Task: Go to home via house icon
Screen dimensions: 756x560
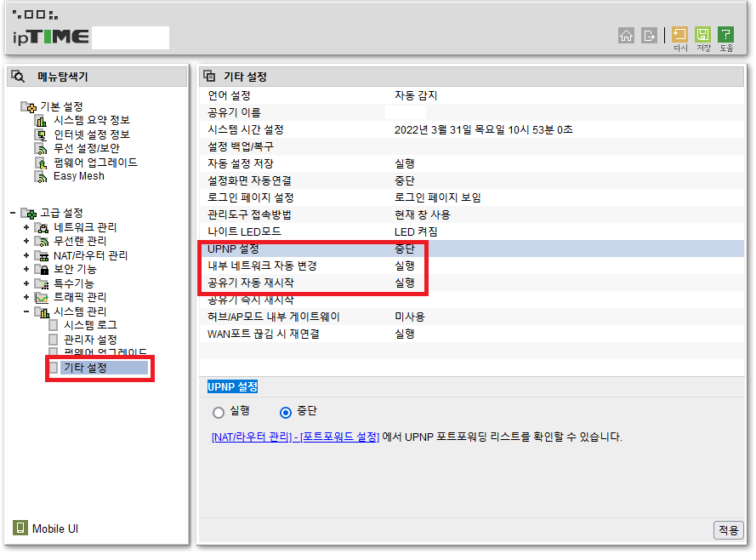Action: point(626,35)
